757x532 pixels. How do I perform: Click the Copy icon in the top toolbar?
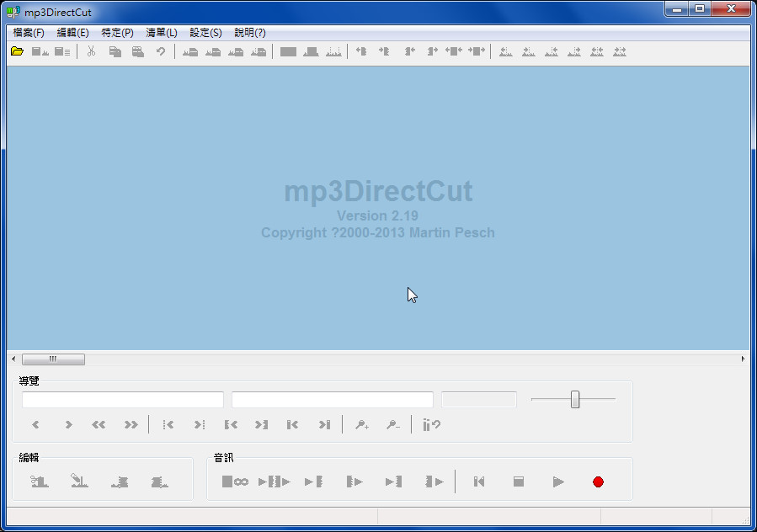tap(115, 51)
